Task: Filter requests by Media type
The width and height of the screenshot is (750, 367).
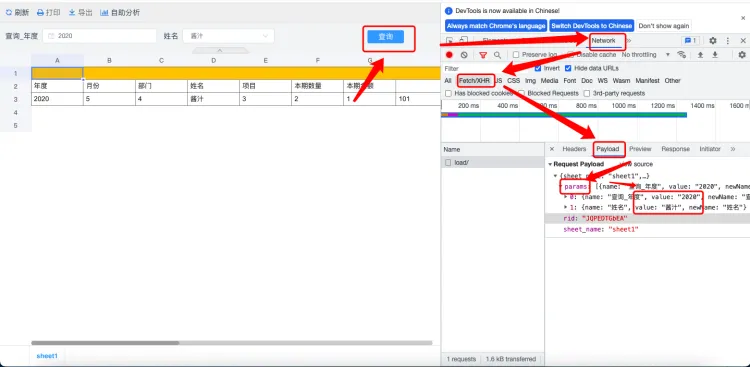Action: [550, 81]
